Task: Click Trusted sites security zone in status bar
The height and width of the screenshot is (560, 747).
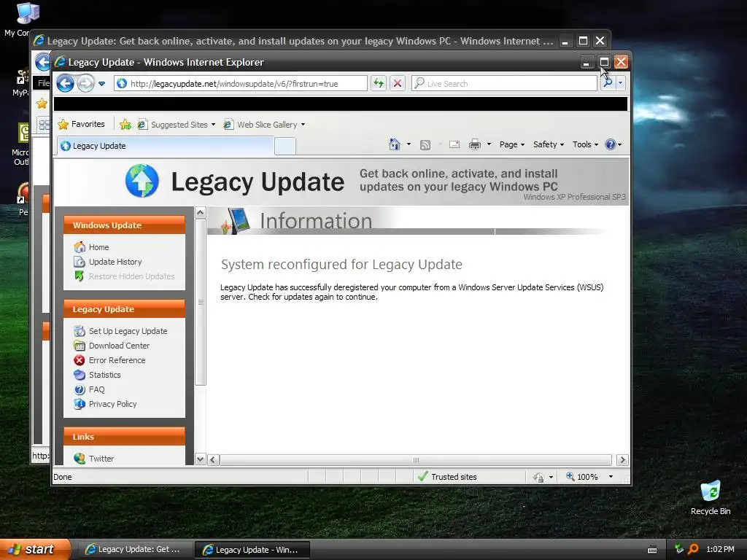Action: tap(447, 477)
